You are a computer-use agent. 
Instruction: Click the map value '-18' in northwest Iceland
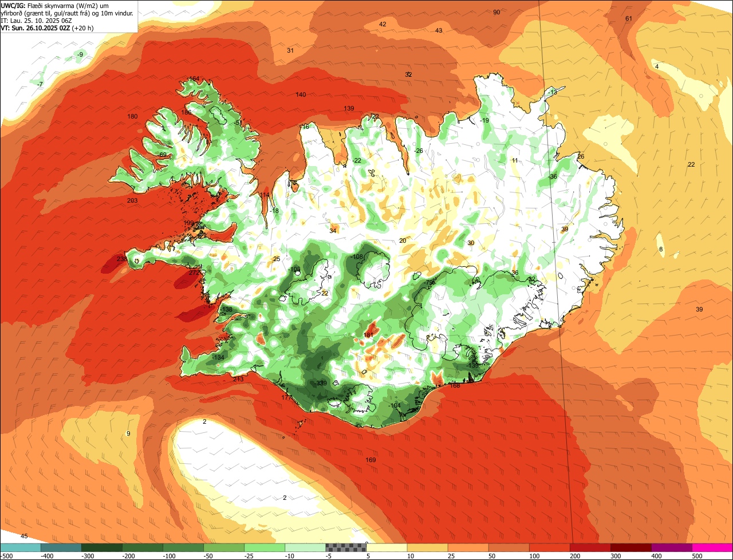(x=275, y=211)
